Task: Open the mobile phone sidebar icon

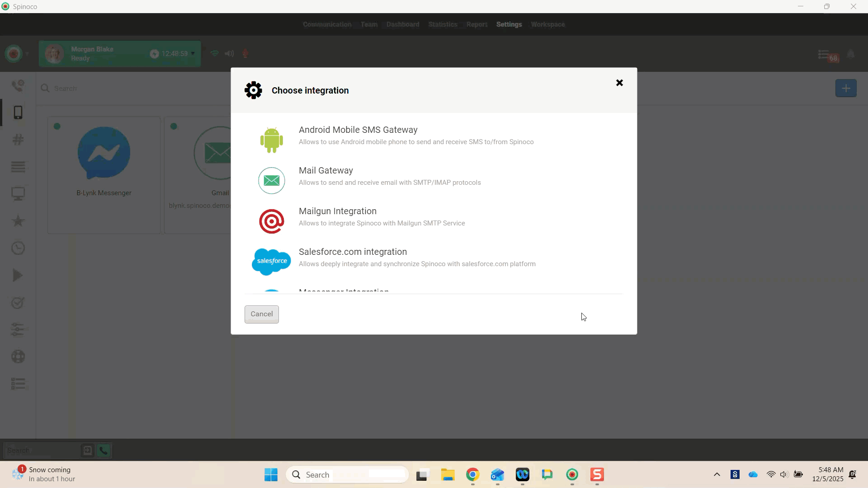Action: tap(18, 113)
